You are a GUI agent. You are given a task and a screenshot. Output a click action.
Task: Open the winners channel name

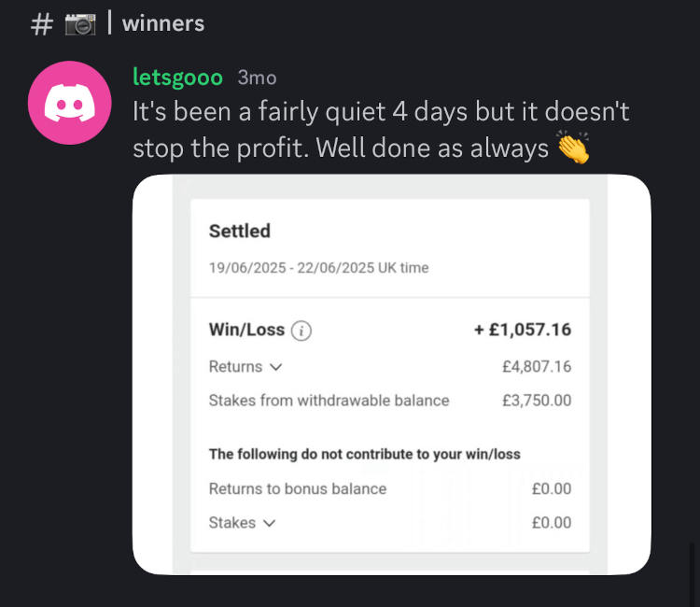(163, 23)
